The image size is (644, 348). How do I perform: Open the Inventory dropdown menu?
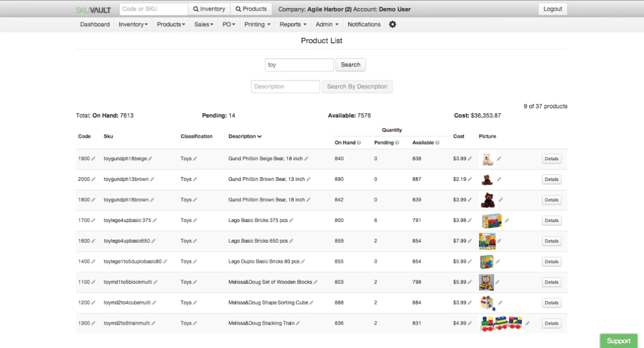[x=133, y=24]
